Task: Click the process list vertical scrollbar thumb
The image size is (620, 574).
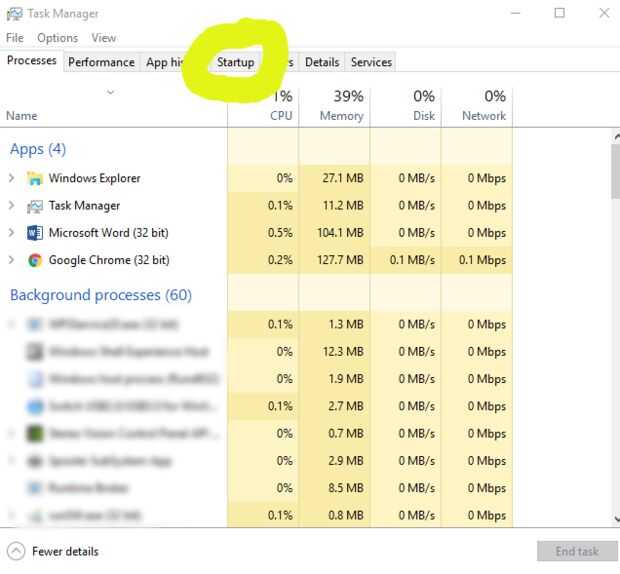Action: pos(616,171)
